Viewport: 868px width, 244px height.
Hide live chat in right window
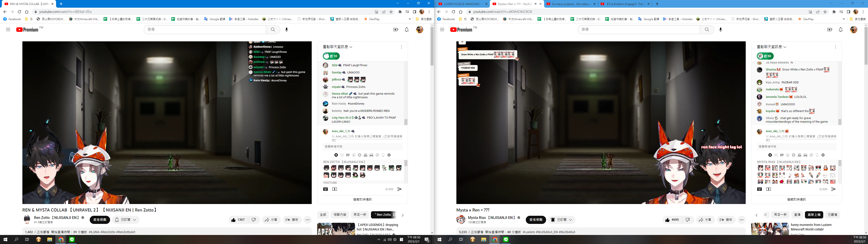[x=796, y=199]
